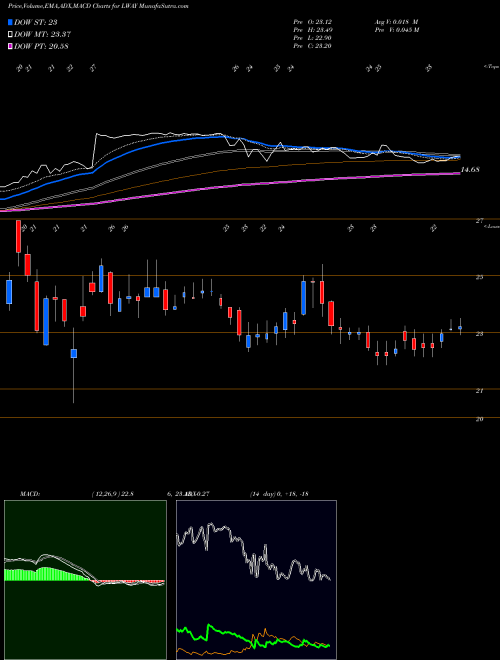
Task: Click the 21 price axis label
Action: 479,391
